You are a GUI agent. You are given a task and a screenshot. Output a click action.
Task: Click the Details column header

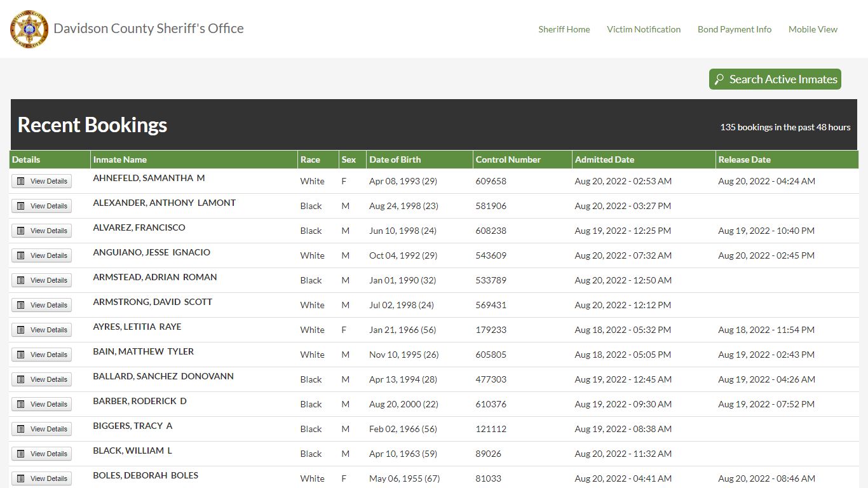[x=50, y=159]
